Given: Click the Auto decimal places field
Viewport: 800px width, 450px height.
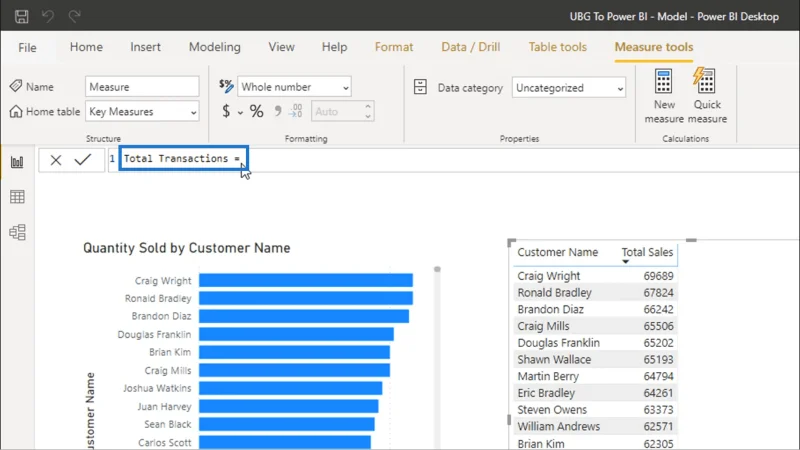Looking at the screenshot, I should 337,111.
